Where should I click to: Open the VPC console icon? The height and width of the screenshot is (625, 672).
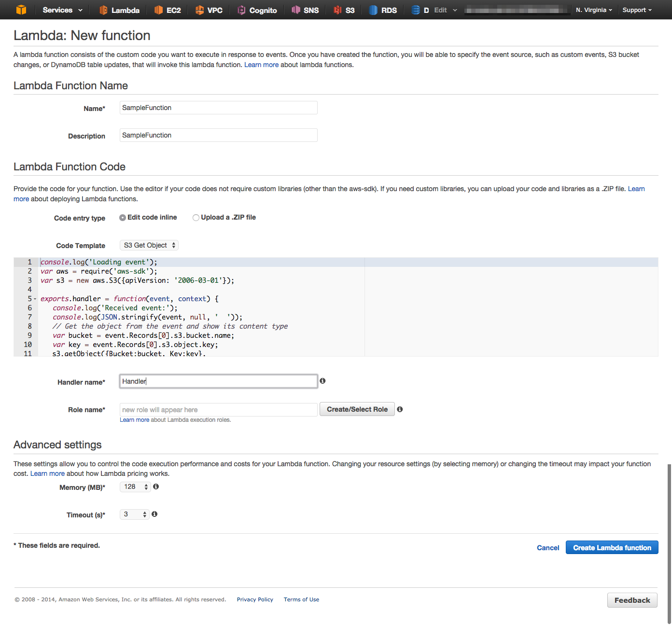[x=200, y=10]
